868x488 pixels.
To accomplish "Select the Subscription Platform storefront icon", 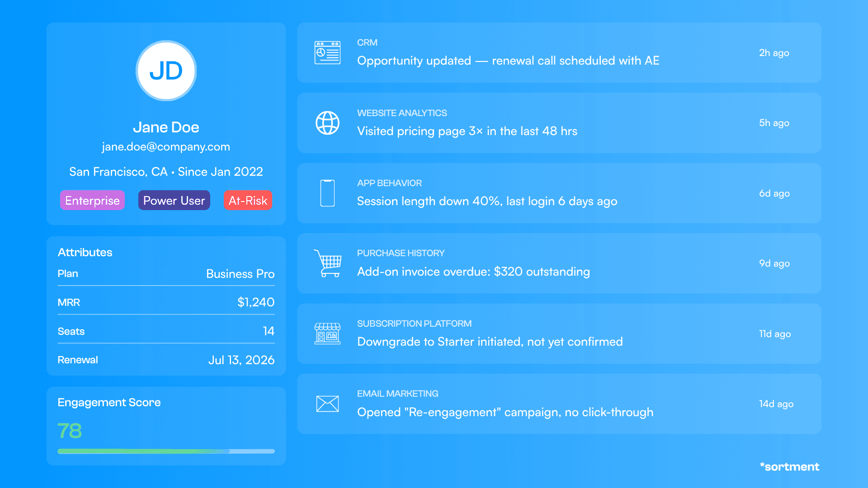I will coord(327,333).
